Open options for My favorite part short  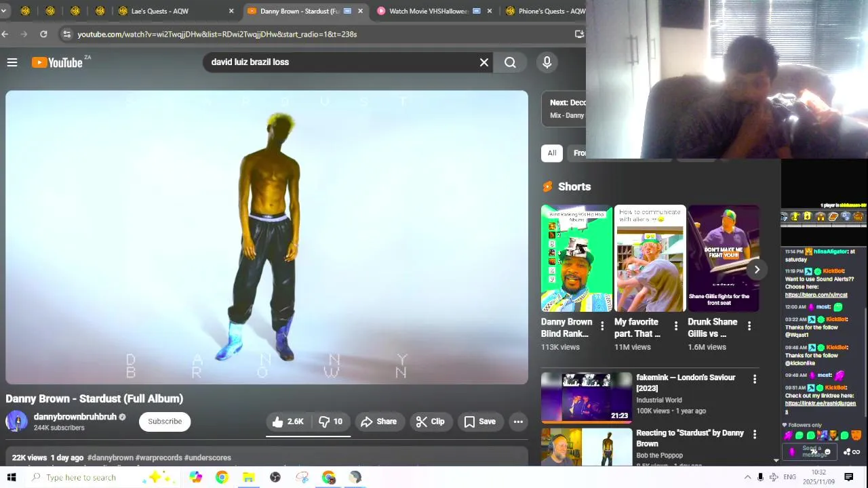[x=675, y=327]
